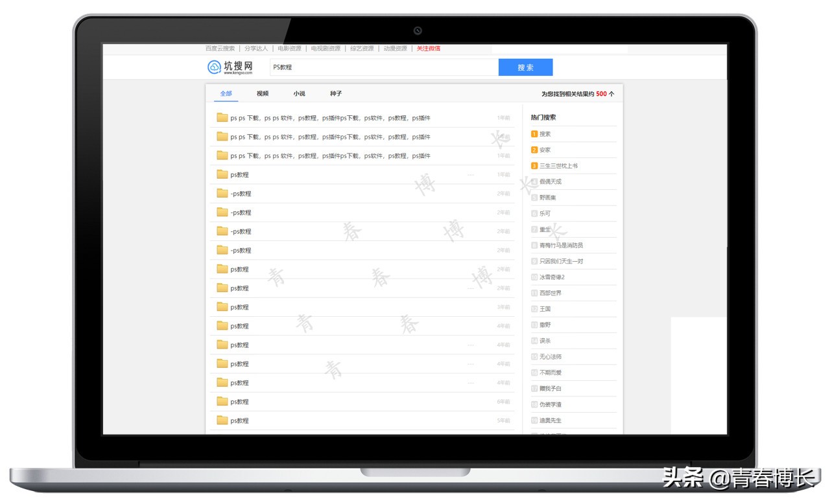Click orange rank 2 badge beside 安家

point(534,150)
